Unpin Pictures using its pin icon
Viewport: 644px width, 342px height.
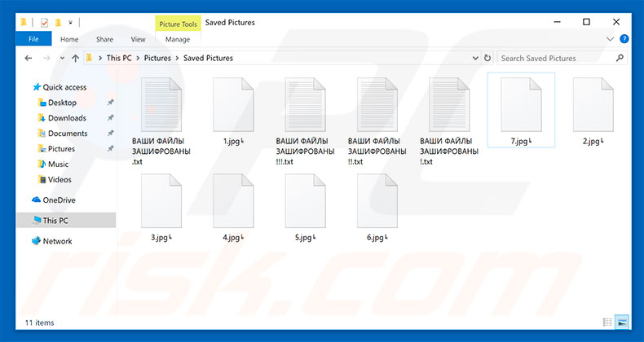tap(110, 149)
